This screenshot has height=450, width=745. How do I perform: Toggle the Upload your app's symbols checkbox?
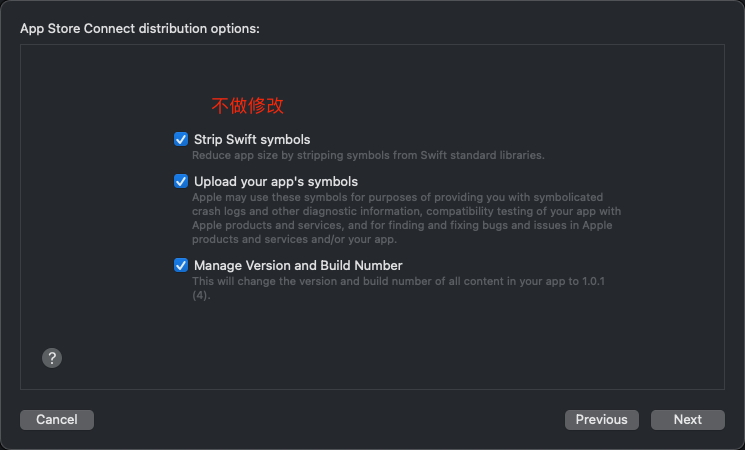click(x=181, y=181)
